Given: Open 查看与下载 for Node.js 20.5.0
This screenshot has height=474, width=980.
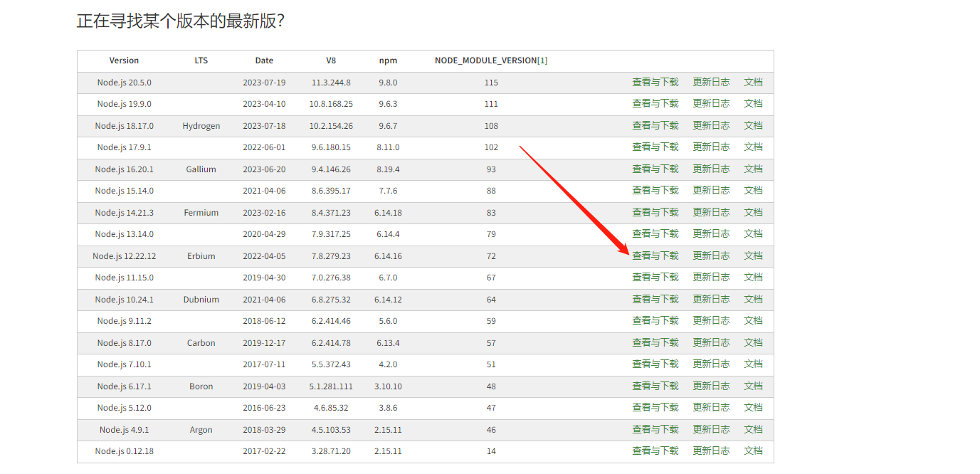Looking at the screenshot, I should (655, 82).
